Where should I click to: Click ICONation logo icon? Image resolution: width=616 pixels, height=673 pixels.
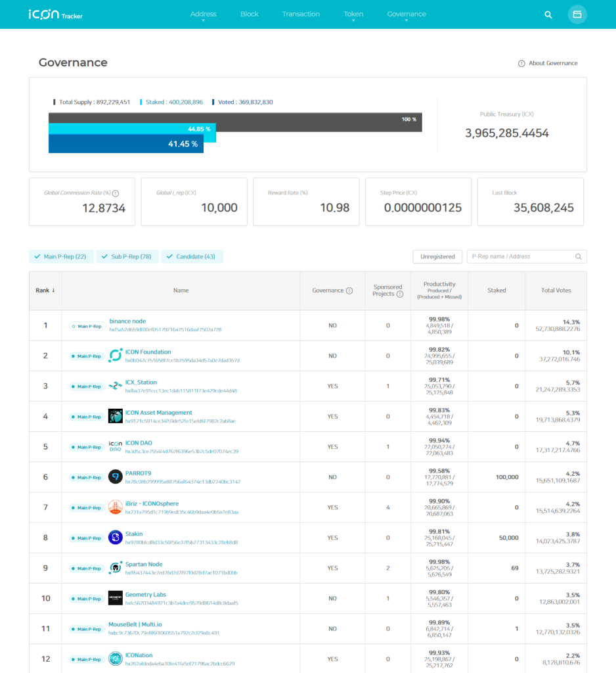click(x=116, y=659)
